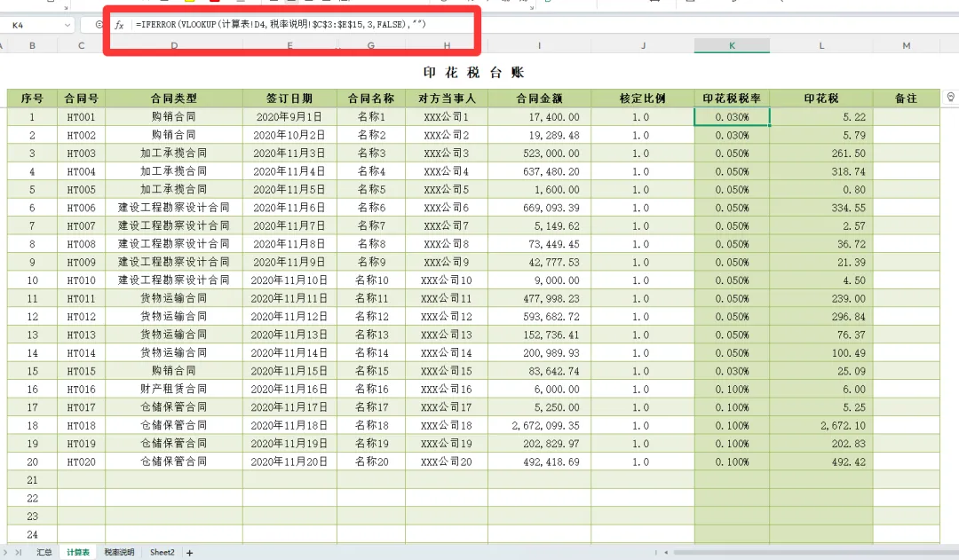Image resolution: width=959 pixels, height=560 pixels.
Task: Select the stamp tax value 2,672.10
Action: [x=820, y=425]
